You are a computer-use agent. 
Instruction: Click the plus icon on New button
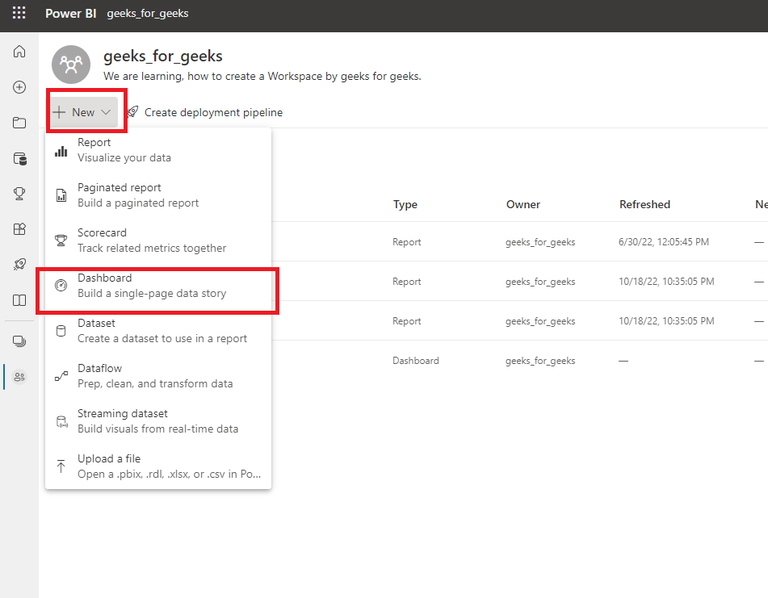[x=59, y=112]
